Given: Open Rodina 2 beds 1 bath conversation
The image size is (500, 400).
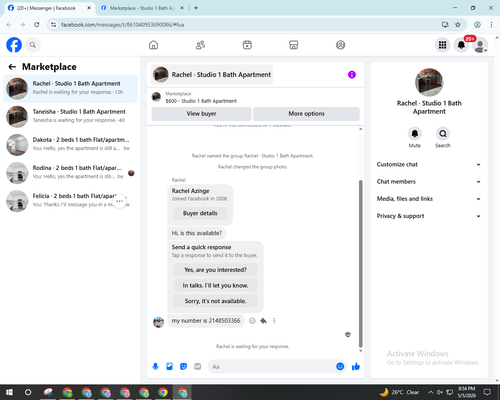Looking at the screenshot, I should pos(70,173).
